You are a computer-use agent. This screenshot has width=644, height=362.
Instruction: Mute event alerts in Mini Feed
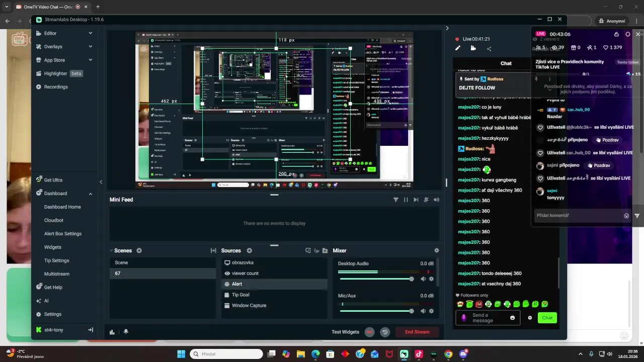pos(426,200)
